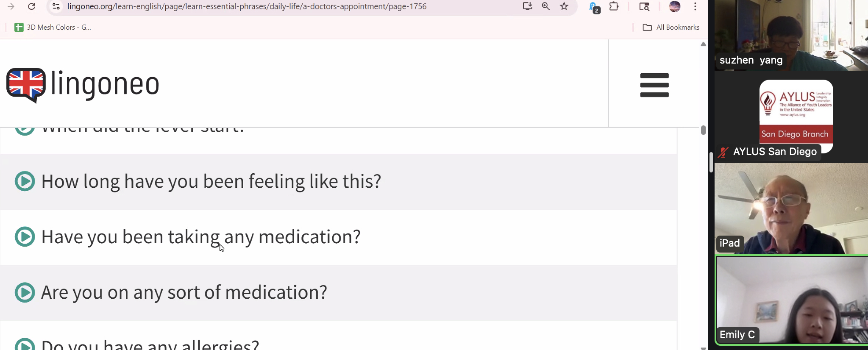
Task: Click the lingoneo UK flag logo
Action: (26, 85)
